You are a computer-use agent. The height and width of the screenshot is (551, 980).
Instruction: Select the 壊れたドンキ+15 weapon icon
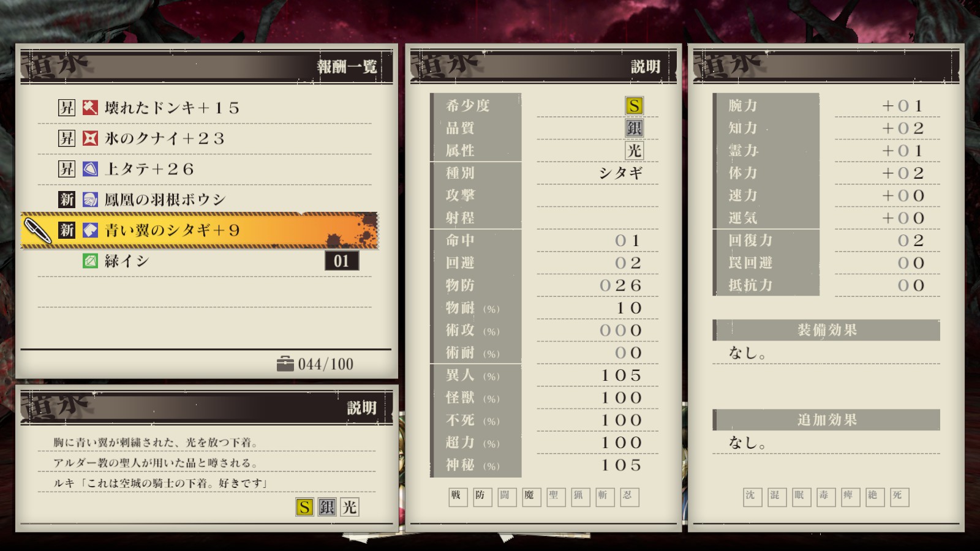[x=90, y=108]
